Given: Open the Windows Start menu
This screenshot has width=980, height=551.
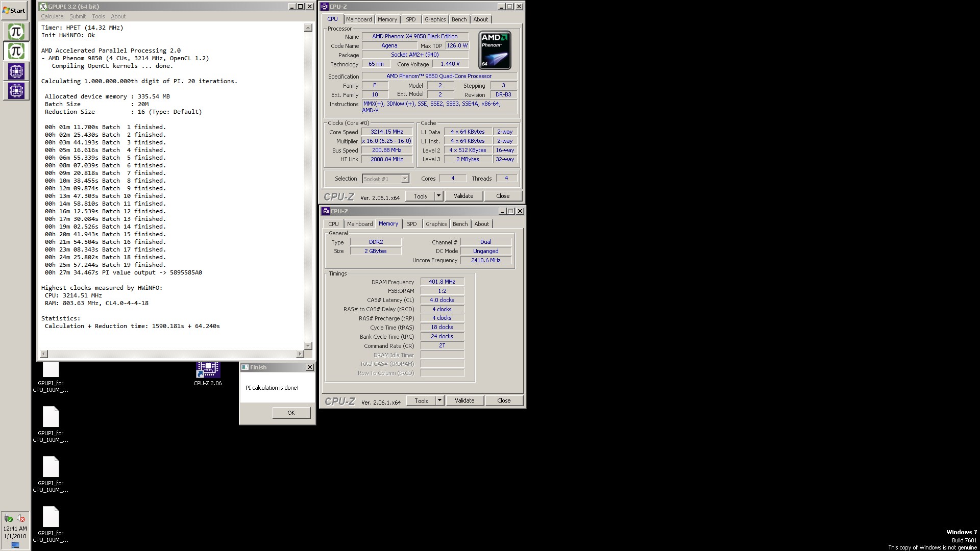Looking at the screenshot, I should [14, 10].
